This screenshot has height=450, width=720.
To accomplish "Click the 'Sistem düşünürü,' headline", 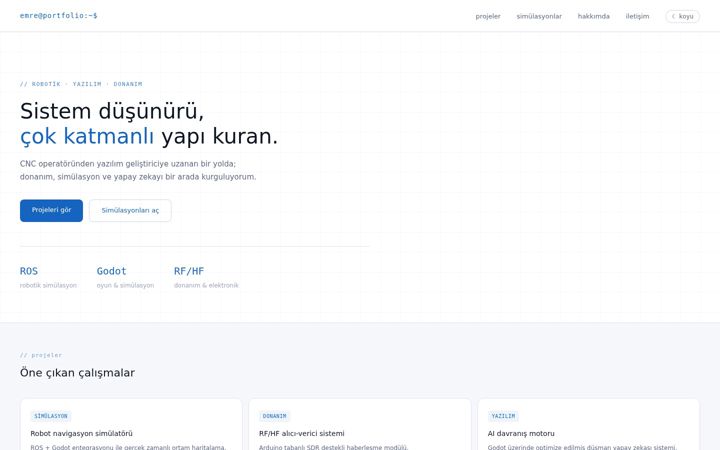I will click(x=112, y=111).
